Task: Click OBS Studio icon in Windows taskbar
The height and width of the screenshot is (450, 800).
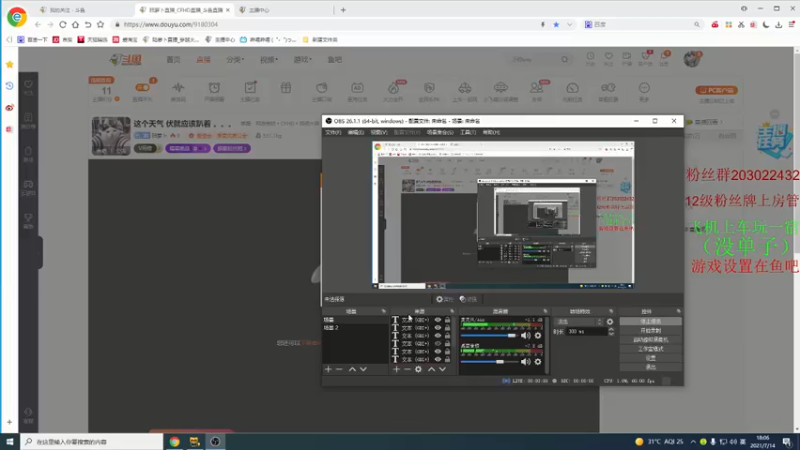Action: [215, 441]
